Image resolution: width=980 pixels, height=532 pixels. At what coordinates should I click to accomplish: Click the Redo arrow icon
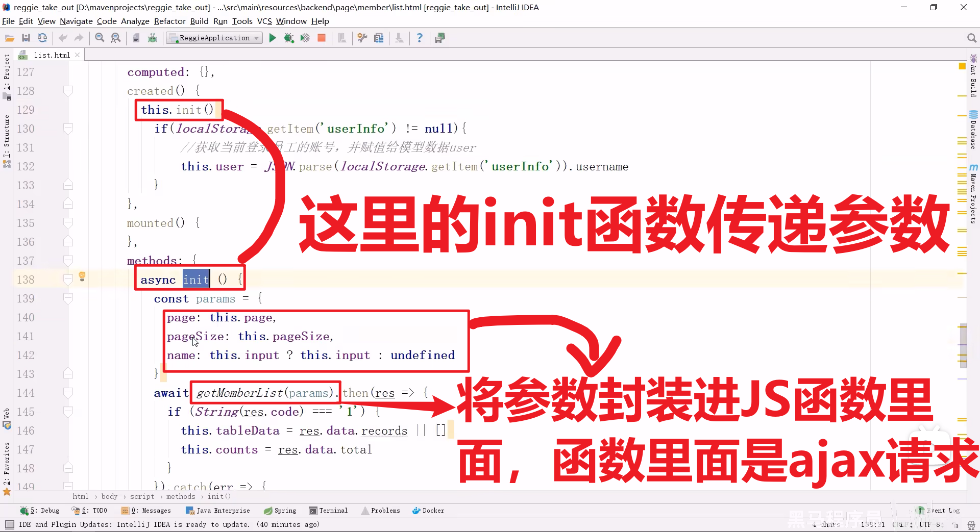[79, 38]
